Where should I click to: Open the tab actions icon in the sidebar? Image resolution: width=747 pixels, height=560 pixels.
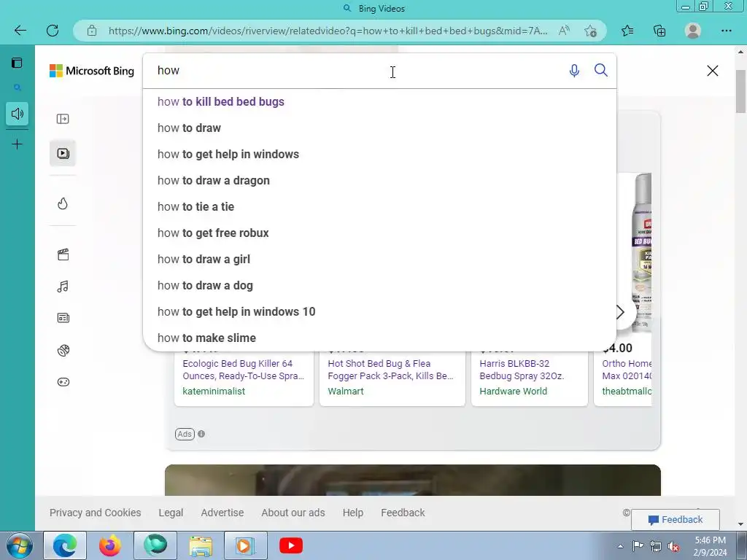pos(18,63)
